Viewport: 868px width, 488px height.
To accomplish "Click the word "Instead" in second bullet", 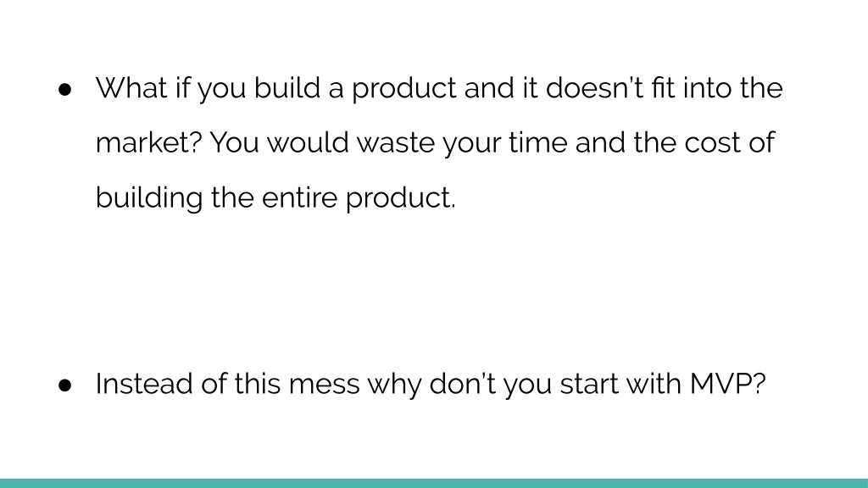I will point(144,384).
